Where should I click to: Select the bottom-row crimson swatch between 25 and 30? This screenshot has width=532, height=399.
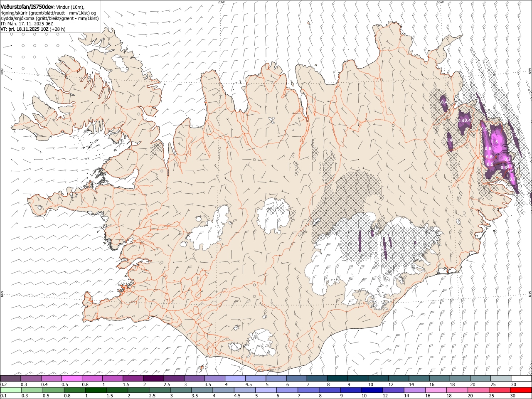click(500, 390)
